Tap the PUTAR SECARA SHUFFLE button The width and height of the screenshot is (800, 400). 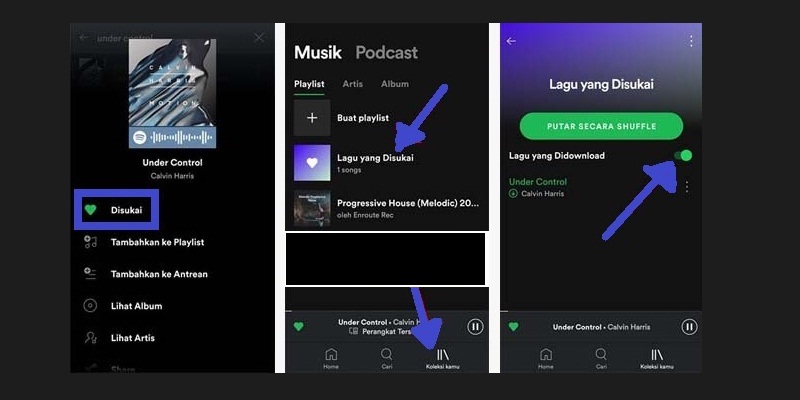601,126
